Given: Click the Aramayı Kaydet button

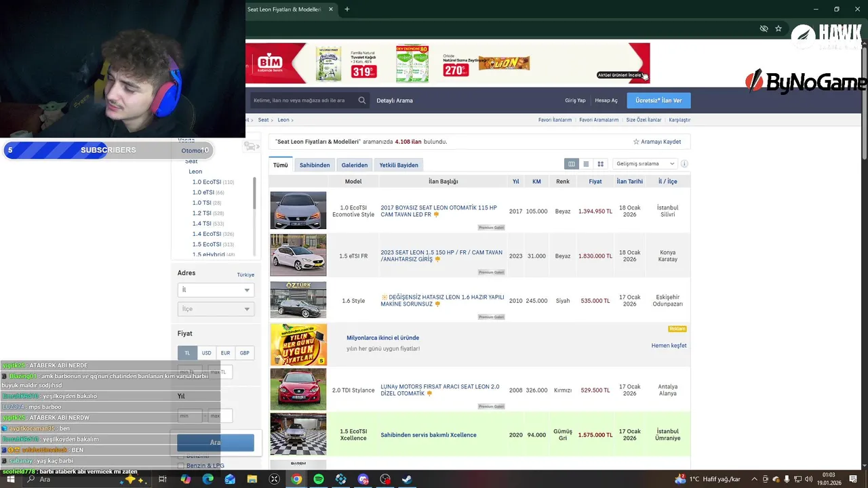Looking at the screenshot, I should pyautogui.click(x=657, y=142).
